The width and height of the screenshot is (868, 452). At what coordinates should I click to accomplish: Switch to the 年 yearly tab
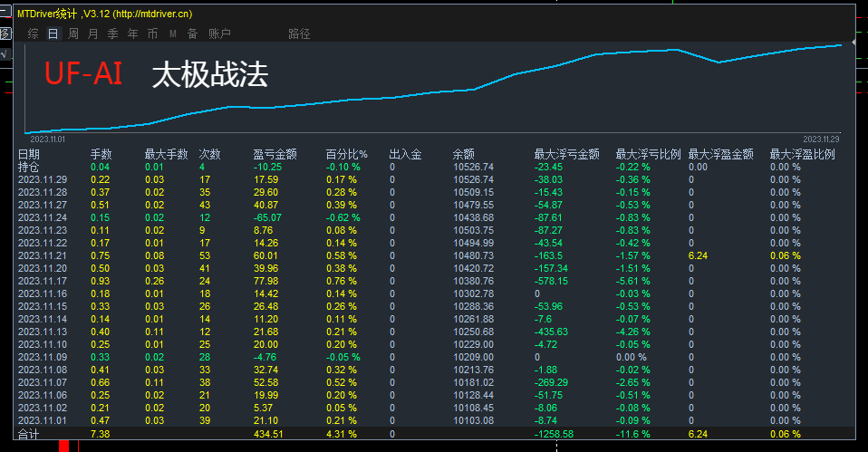133,34
